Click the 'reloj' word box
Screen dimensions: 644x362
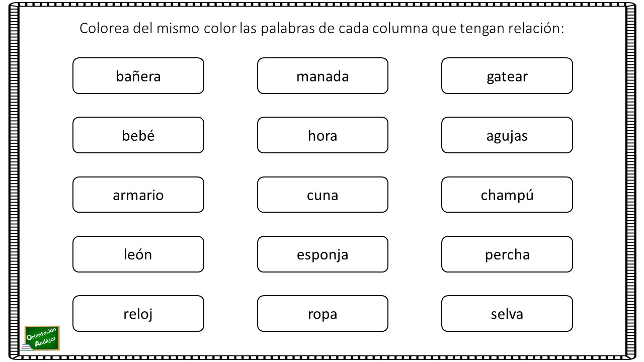tap(138, 314)
